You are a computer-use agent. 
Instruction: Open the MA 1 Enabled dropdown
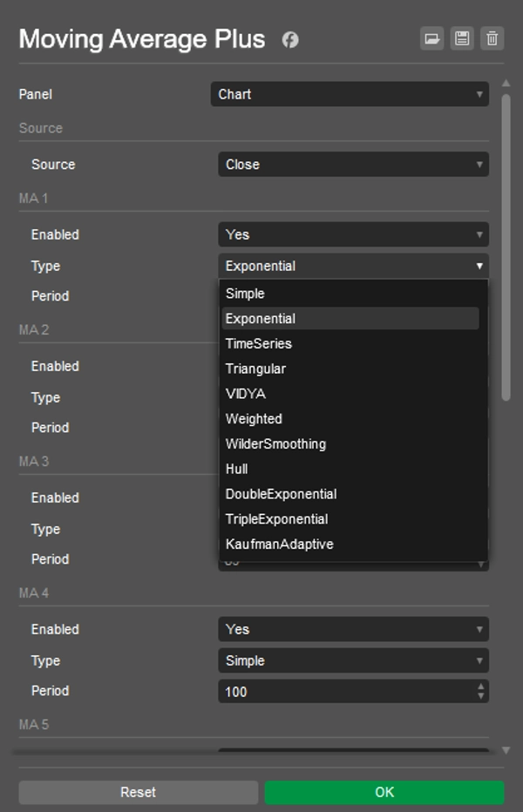(x=353, y=234)
